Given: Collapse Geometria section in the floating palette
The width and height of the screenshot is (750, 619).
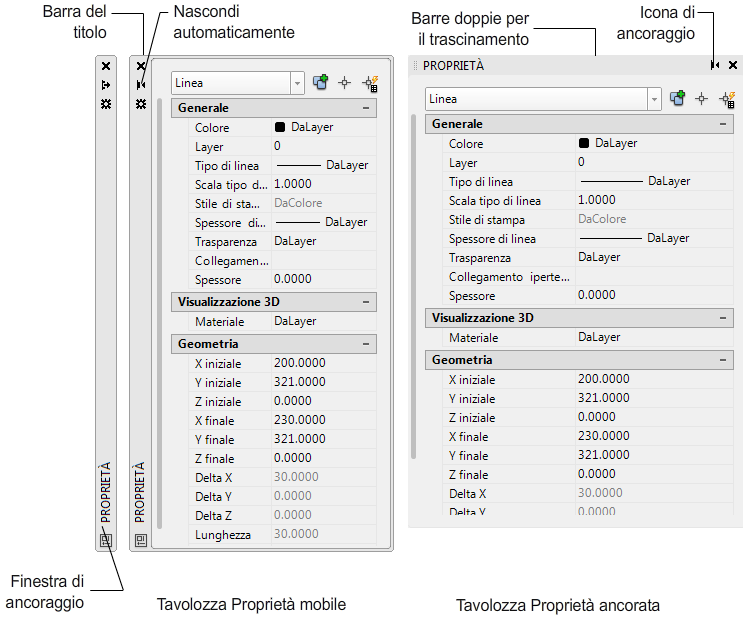Looking at the screenshot, I should coord(366,344).
